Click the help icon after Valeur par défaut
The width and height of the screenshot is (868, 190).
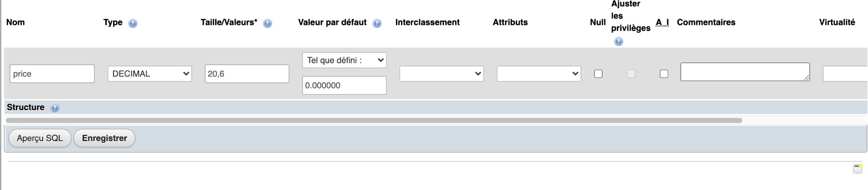(377, 23)
